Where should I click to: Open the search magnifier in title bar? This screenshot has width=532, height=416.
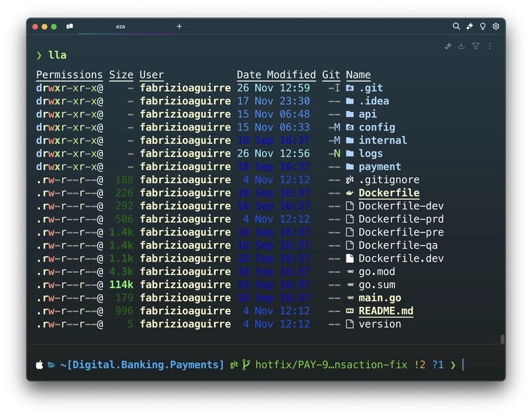click(x=456, y=26)
